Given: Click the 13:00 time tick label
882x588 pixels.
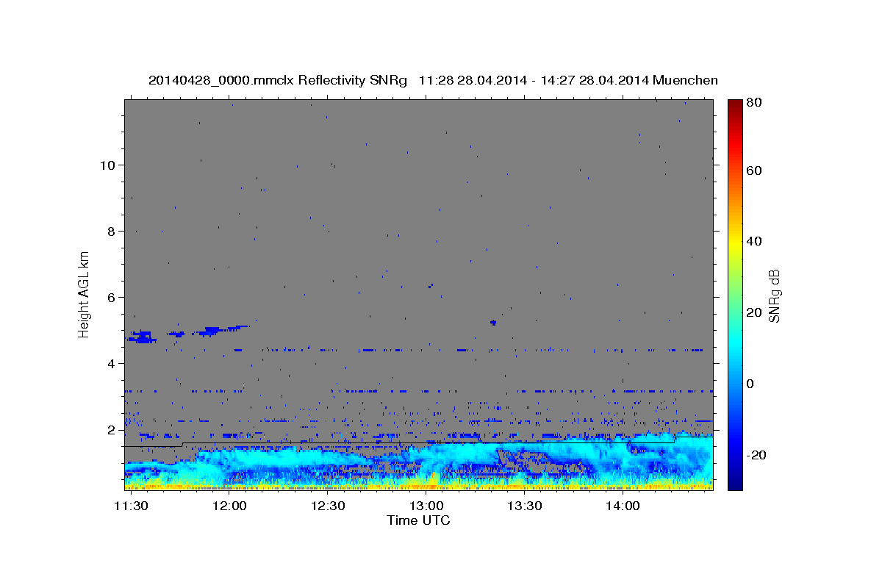Looking at the screenshot, I should pos(426,506).
